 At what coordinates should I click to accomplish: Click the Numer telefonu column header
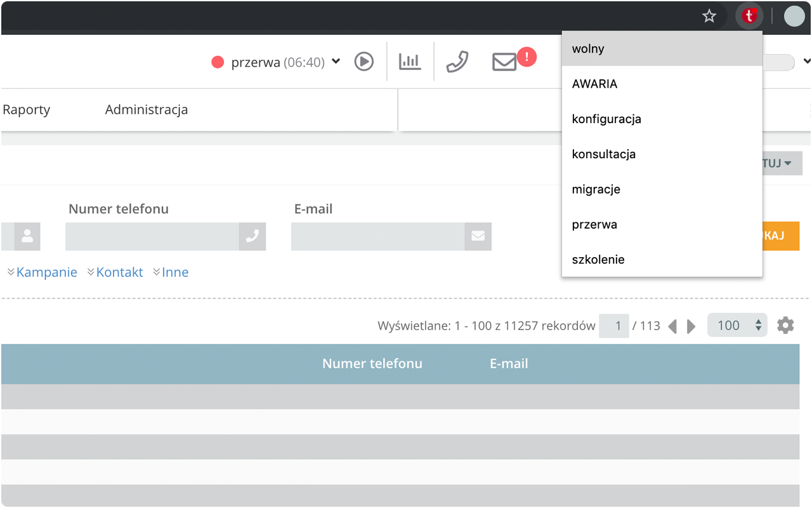tap(372, 364)
